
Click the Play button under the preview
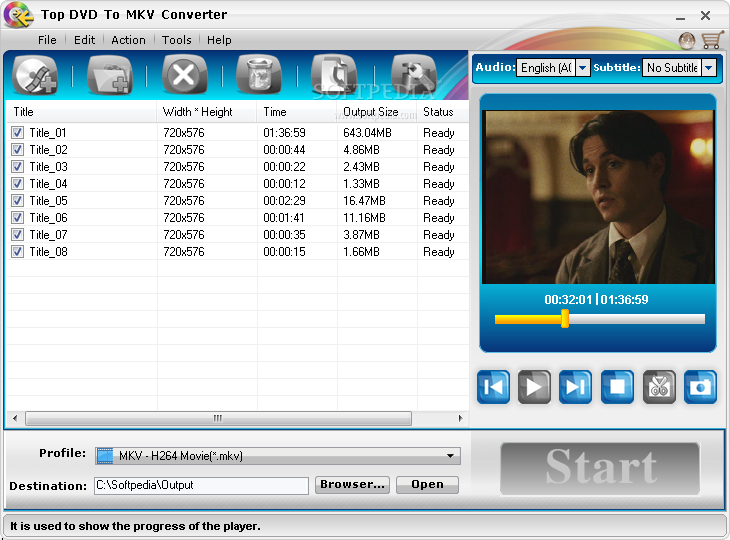(534, 387)
